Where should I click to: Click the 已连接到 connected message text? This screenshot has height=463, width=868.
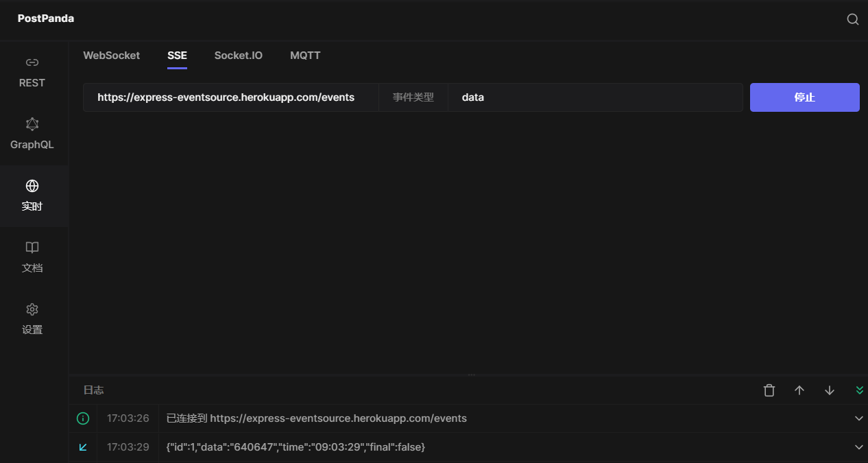[x=317, y=418]
